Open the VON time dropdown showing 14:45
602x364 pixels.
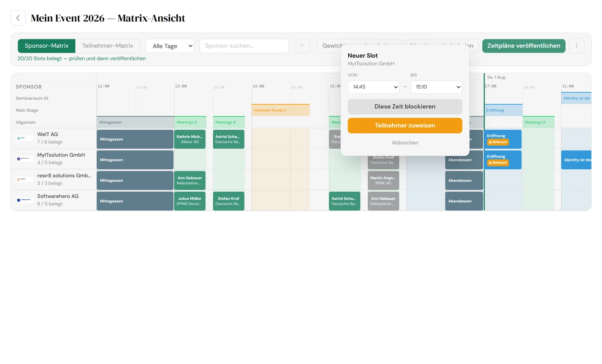[x=374, y=87]
